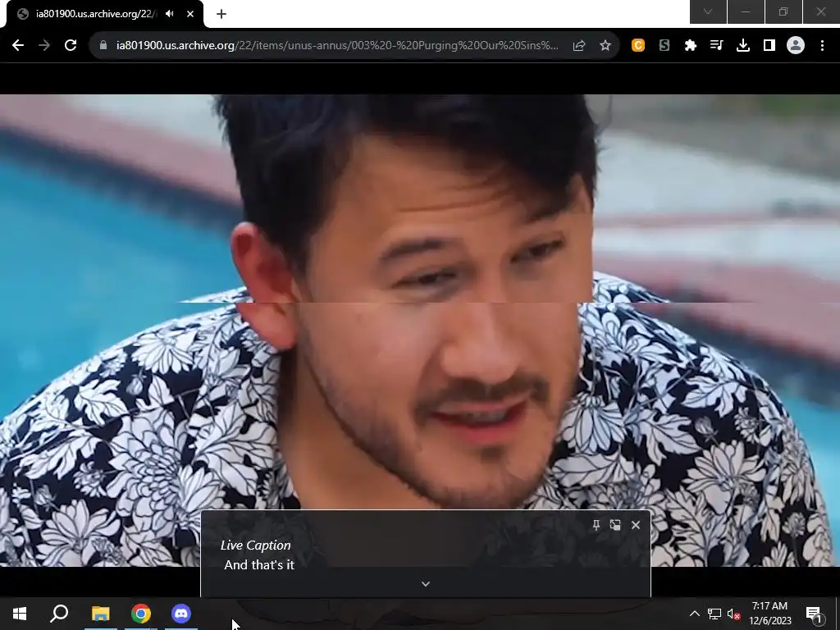Image resolution: width=840 pixels, height=630 pixels.
Task: Open the muted volume tray icon
Action: tap(734, 614)
